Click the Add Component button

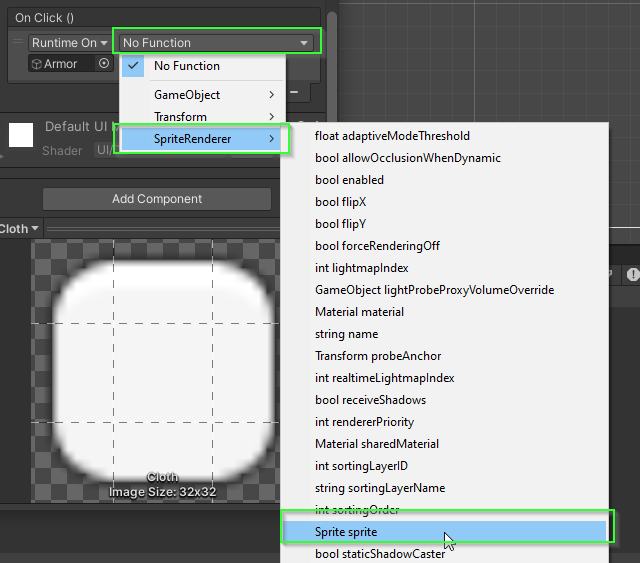157,199
